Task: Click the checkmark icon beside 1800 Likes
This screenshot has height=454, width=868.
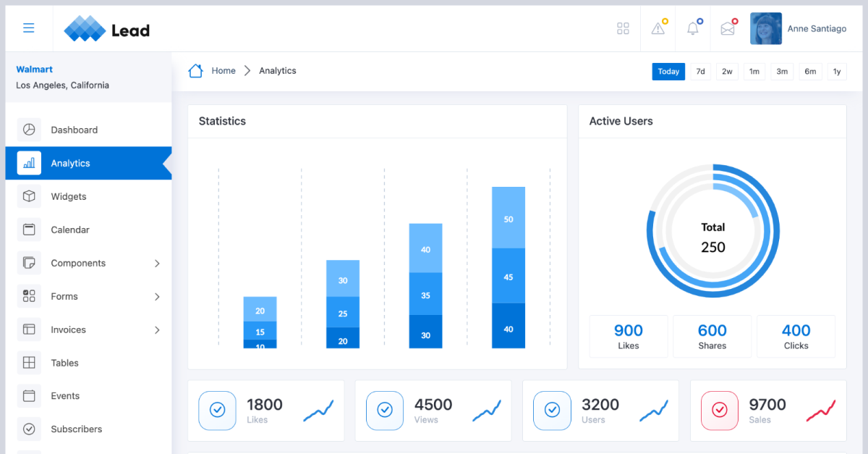Action: (218, 411)
